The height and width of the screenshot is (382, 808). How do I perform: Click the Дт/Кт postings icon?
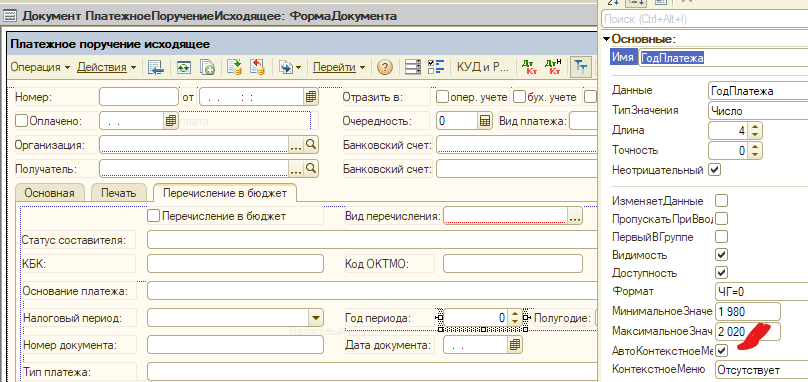[529, 67]
